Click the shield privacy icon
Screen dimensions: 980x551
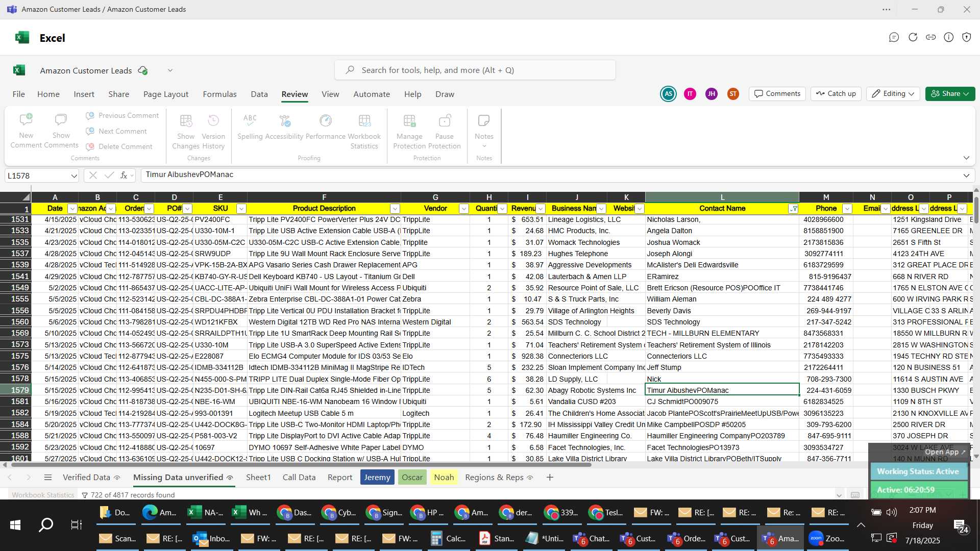pyautogui.click(x=966, y=37)
